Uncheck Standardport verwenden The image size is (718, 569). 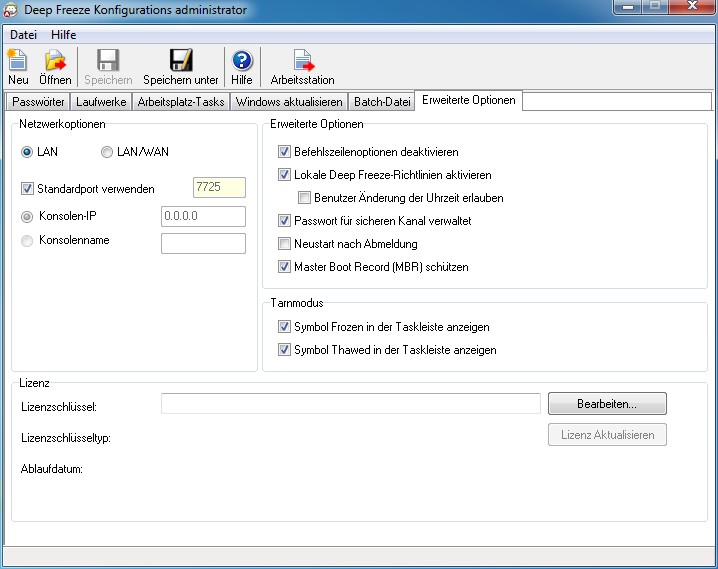(x=27, y=189)
